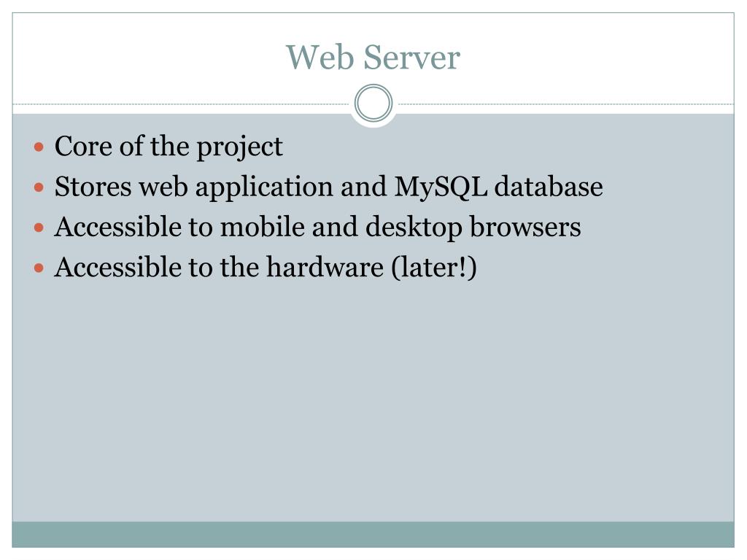
Task: Select the "desktop browsers" text
Action: pos(473,227)
